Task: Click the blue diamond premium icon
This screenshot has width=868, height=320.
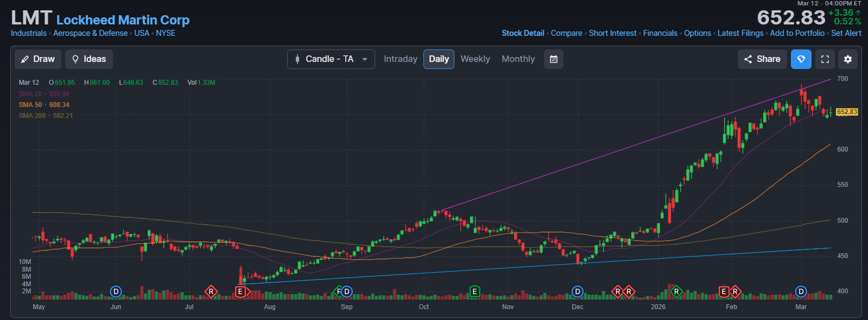Action: pos(801,59)
